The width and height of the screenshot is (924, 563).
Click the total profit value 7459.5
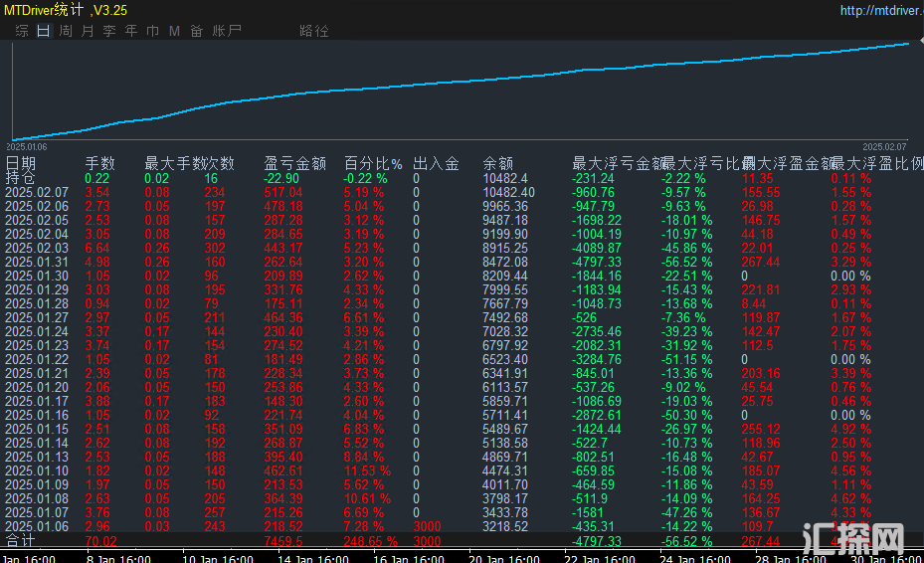283,541
